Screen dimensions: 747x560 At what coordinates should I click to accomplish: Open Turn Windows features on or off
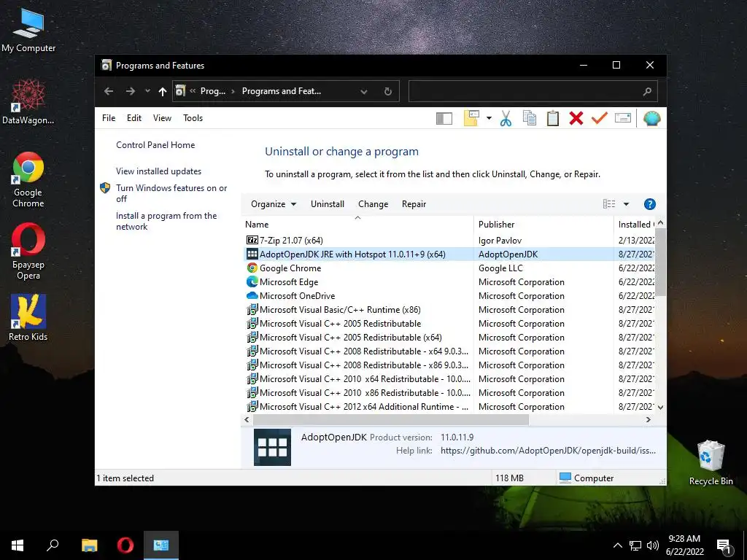point(171,193)
